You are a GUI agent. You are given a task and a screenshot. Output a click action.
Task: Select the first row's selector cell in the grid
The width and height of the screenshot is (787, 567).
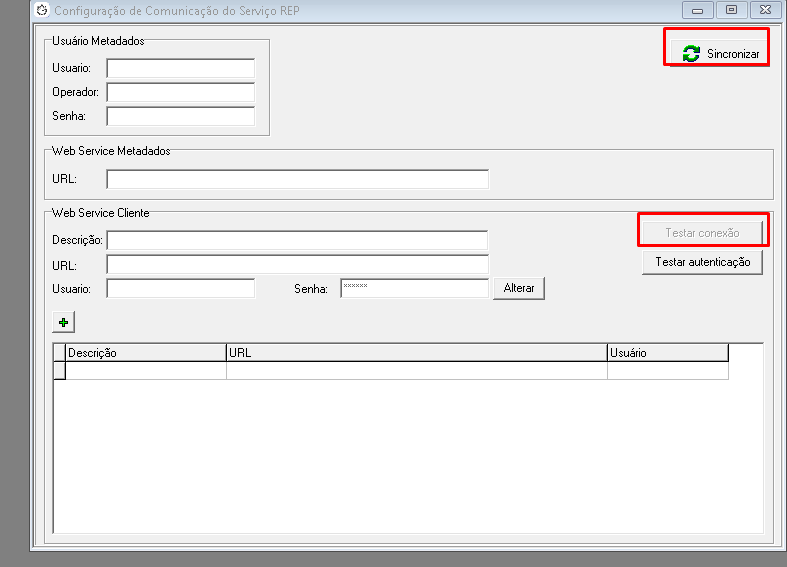(x=59, y=370)
